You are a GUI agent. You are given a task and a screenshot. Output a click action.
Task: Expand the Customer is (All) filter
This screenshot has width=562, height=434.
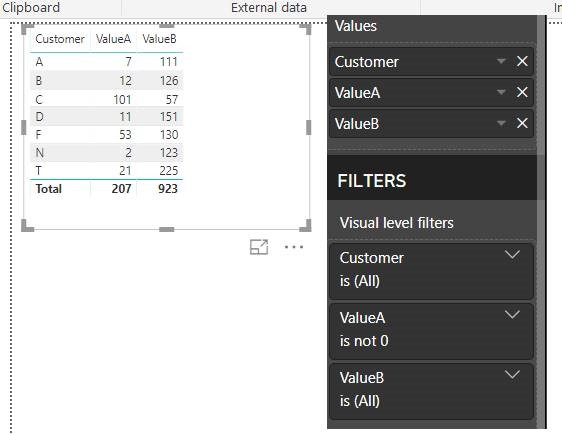(x=512, y=255)
